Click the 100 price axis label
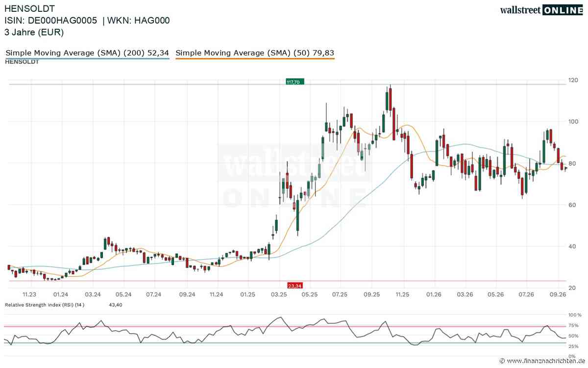Viewport: 588px width, 368px height. tap(573, 121)
